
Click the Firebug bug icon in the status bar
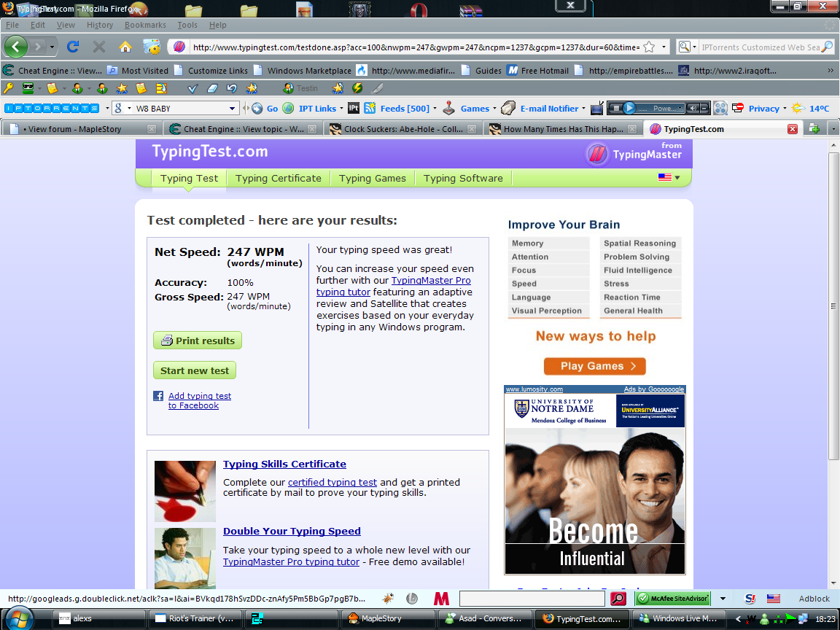[389, 599]
